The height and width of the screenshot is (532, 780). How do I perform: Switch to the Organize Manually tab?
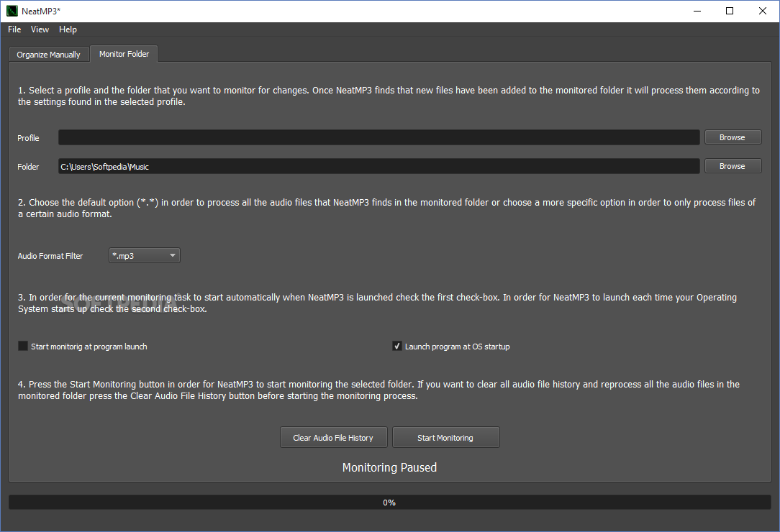click(49, 54)
